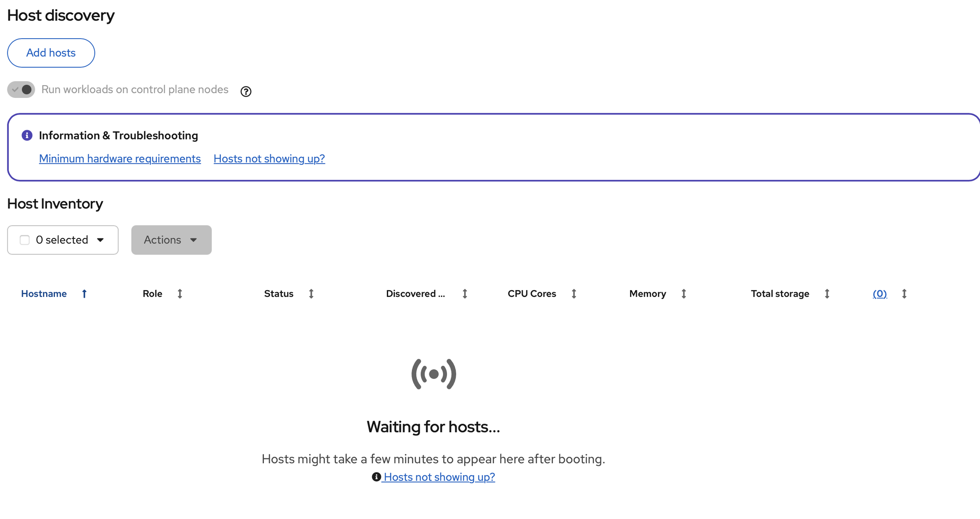Open Minimum hardware requirements link
The width and height of the screenshot is (980, 519).
[x=120, y=159]
